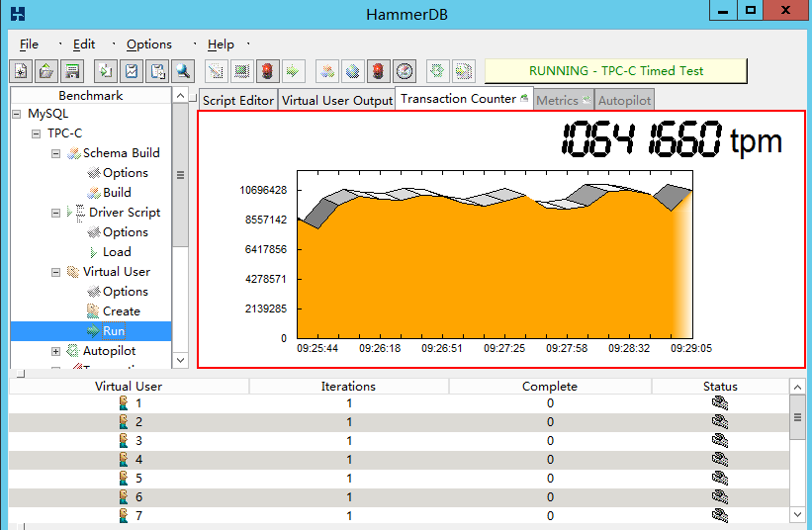812x530 pixels.
Task: Open the Script Editor tab
Action: (238, 101)
